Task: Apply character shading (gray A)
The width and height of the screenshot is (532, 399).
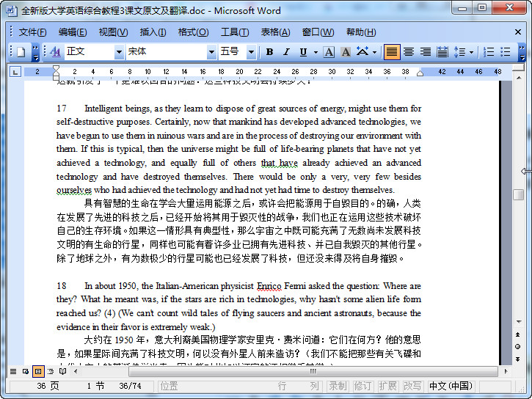Action: click(346, 52)
